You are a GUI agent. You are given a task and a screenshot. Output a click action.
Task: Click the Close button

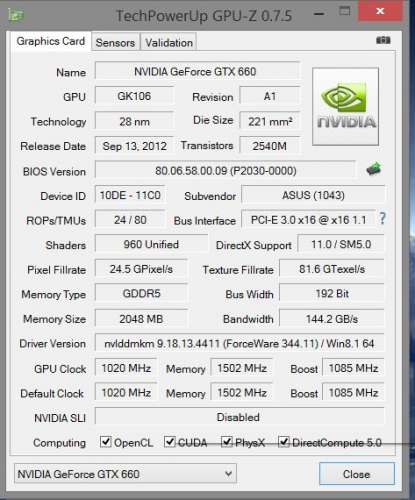click(x=357, y=474)
